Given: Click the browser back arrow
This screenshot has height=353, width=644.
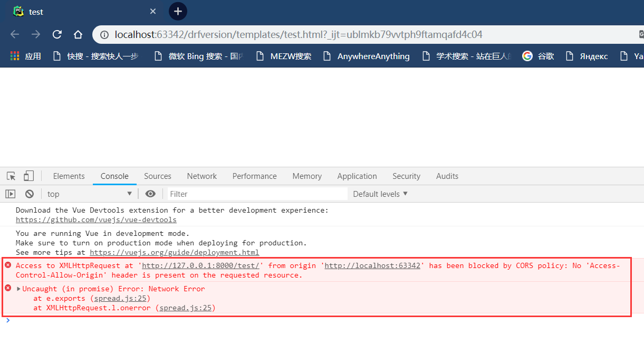Looking at the screenshot, I should coord(15,35).
